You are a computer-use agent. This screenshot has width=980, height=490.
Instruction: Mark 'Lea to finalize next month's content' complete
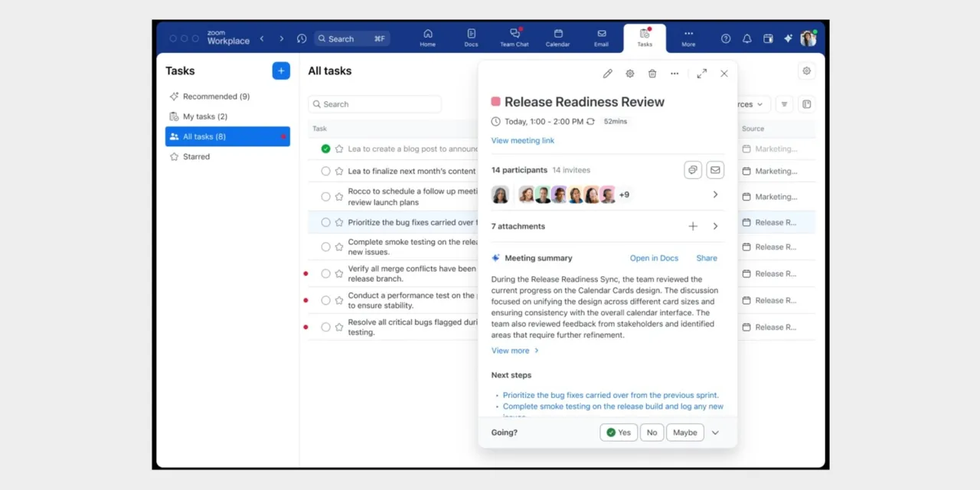pyautogui.click(x=325, y=171)
